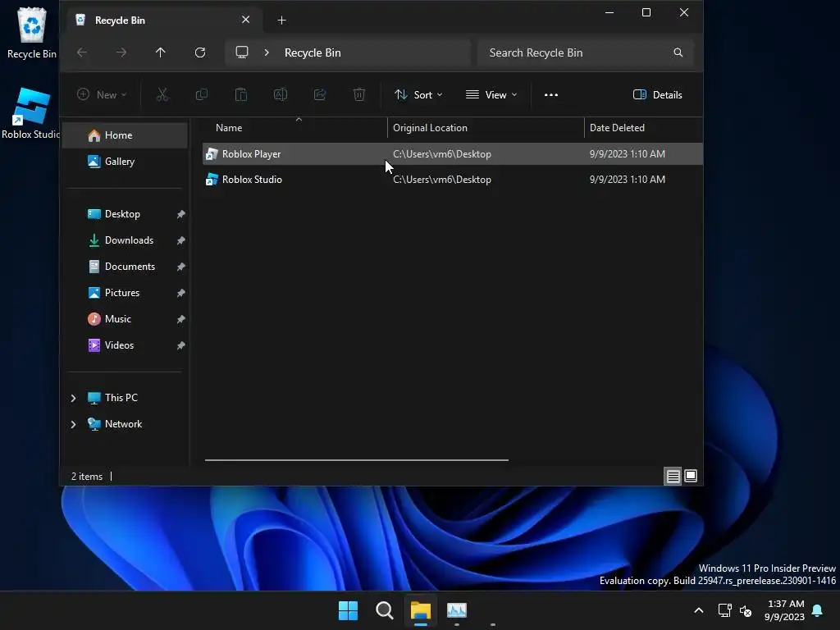Open taskbar Search magnifier

[x=385, y=610]
